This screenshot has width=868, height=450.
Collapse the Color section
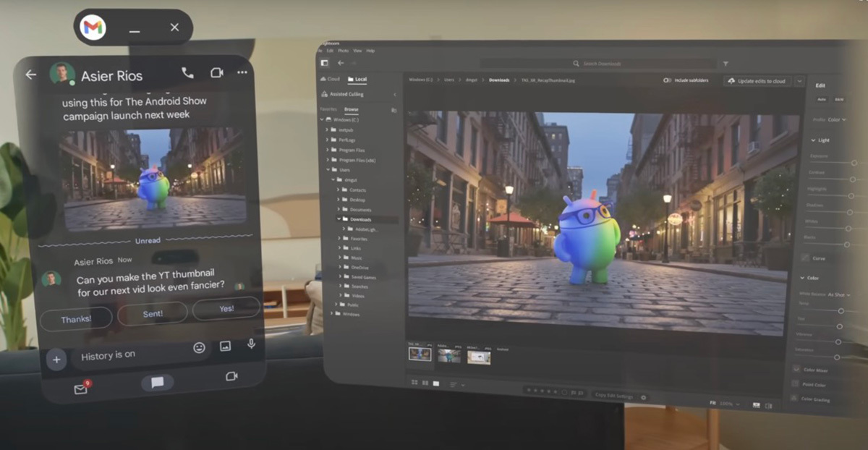802,277
